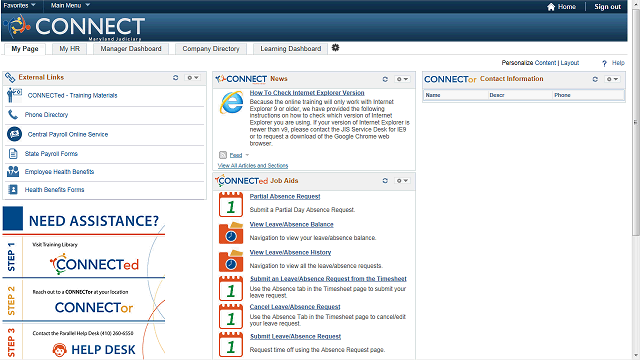Open View Leave/Absence History link
The width and height of the screenshot is (640, 360).
point(290,252)
